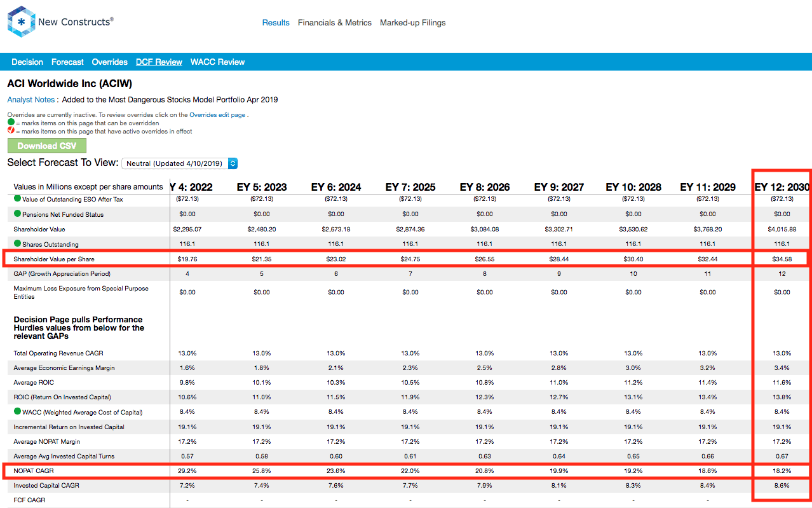
Task: Click the 8.6% Invested Capital CAGR cell
Action: coord(782,486)
